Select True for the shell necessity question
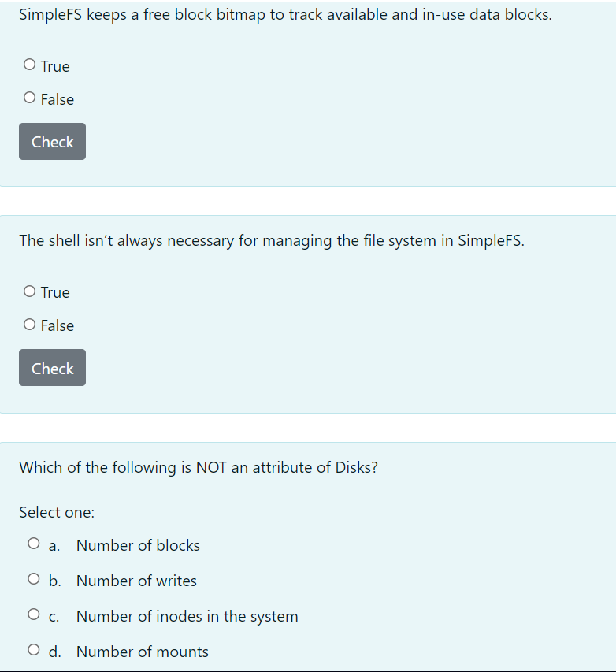The height and width of the screenshot is (672, 616). click(x=28, y=291)
